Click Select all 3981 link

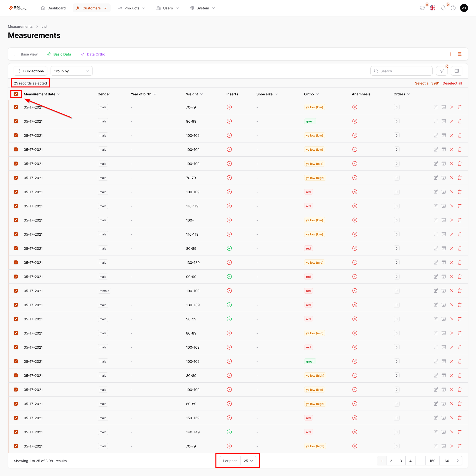pyautogui.click(x=427, y=83)
